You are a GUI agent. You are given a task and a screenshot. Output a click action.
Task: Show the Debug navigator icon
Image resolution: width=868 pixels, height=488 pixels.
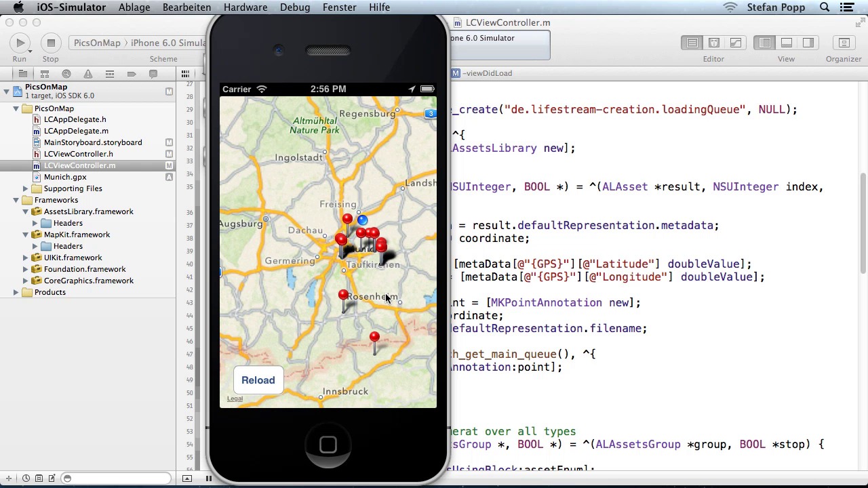click(x=109, y=73)
